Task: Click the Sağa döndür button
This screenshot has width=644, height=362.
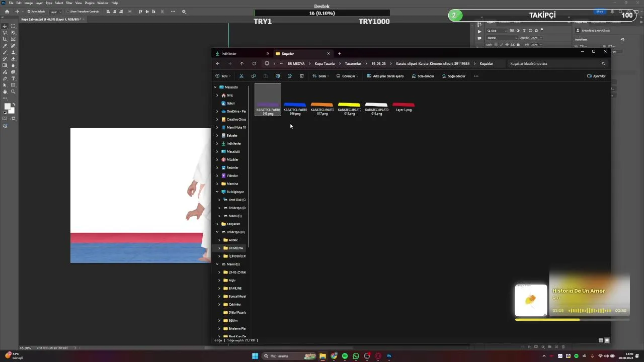Action: coord(454,76)
